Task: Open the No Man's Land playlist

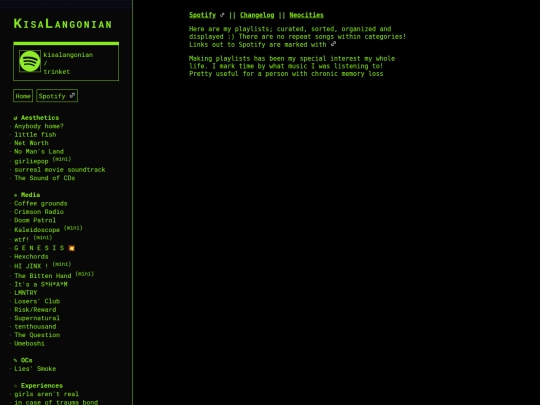Action: tap(39, 152)
